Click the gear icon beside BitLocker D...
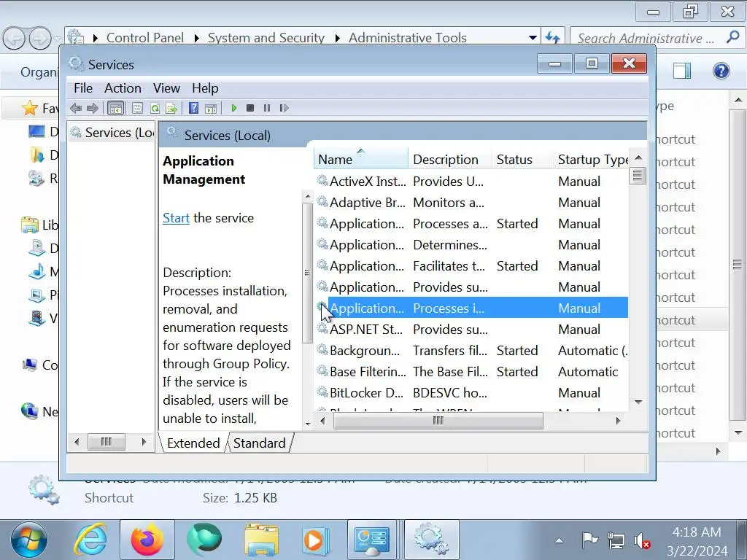 [x=322, y=392]
